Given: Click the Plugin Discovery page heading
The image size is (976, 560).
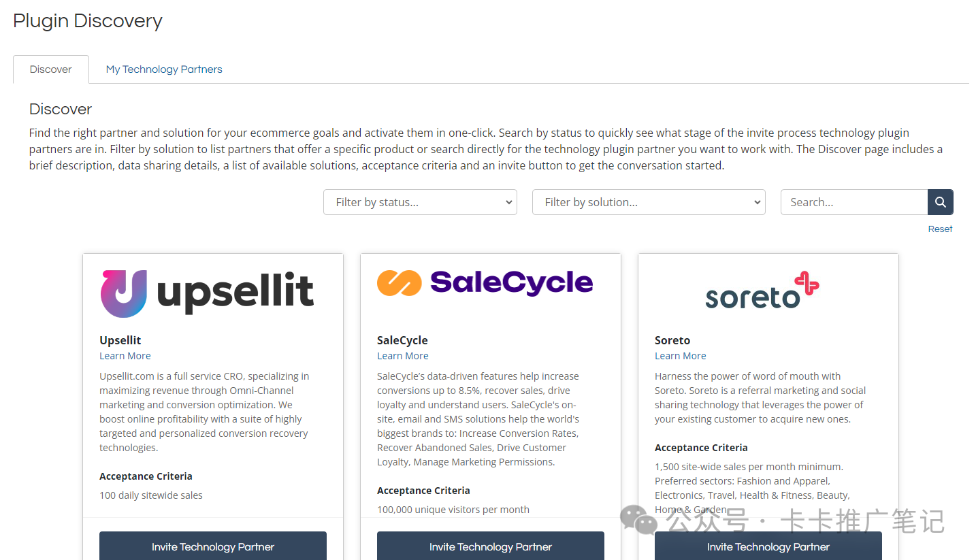Looking at the screenshot, I should 88,21.
